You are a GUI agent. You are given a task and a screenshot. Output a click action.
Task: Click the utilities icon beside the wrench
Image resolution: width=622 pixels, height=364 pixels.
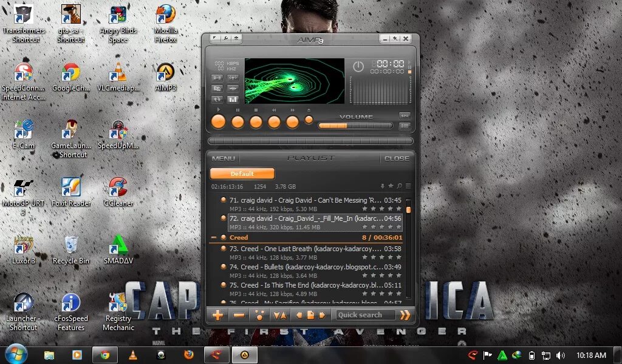point(236,38)
